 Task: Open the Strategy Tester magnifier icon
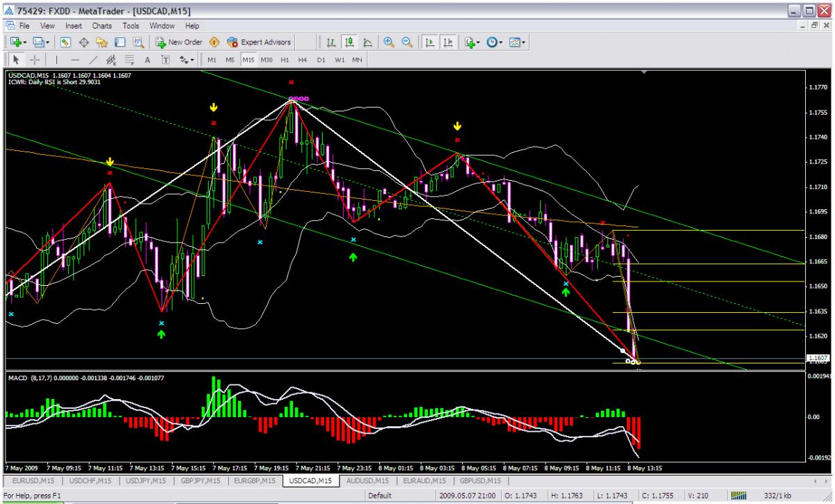pos(137,42)
